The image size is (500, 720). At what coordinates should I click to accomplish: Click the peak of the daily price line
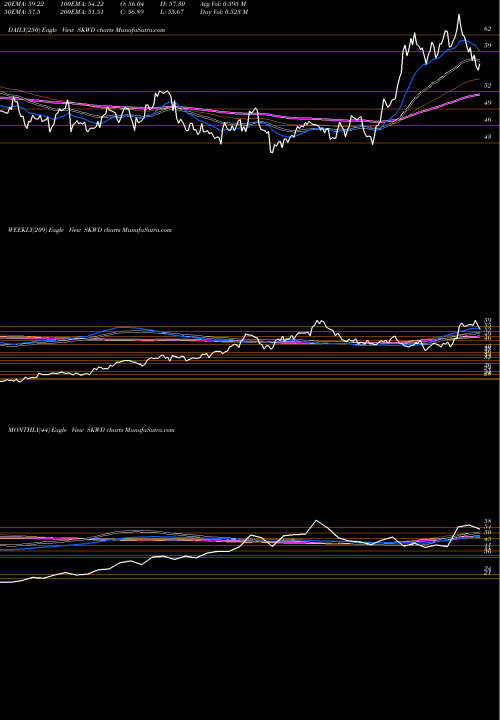tap(459, 15)
